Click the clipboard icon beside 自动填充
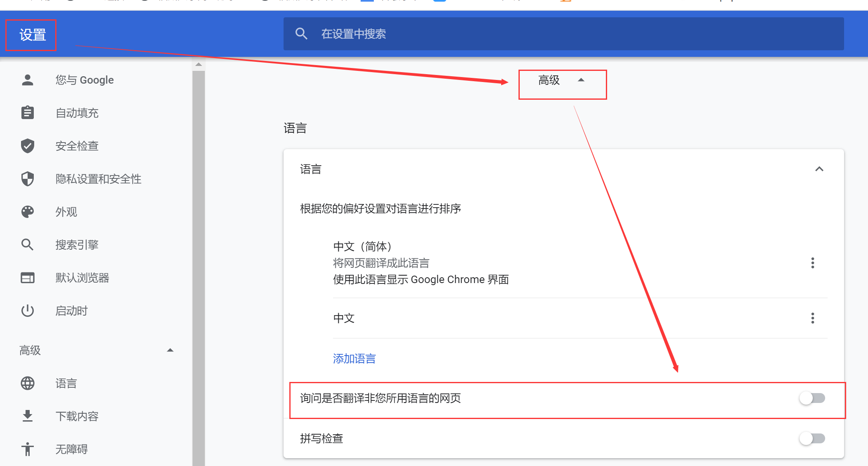The height and width of the screenshot is (466, 868). (28, 112)
